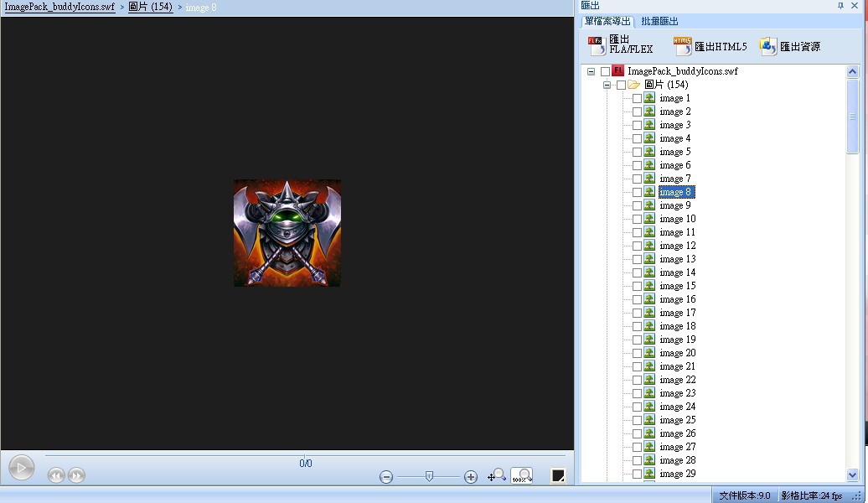Viewport: 868px width, 503px height.
Task: Tick the checkbox for image 15
Action: pyautogui.click(x=637, y=286)
